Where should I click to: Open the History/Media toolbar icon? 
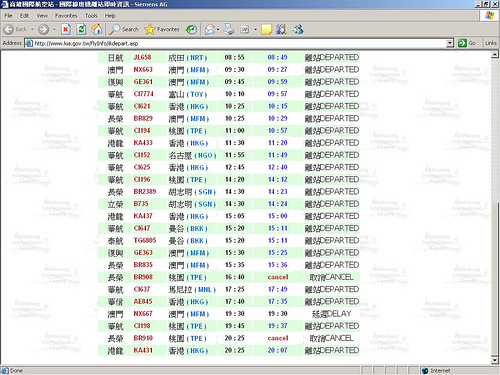click(x=191, y=30)
